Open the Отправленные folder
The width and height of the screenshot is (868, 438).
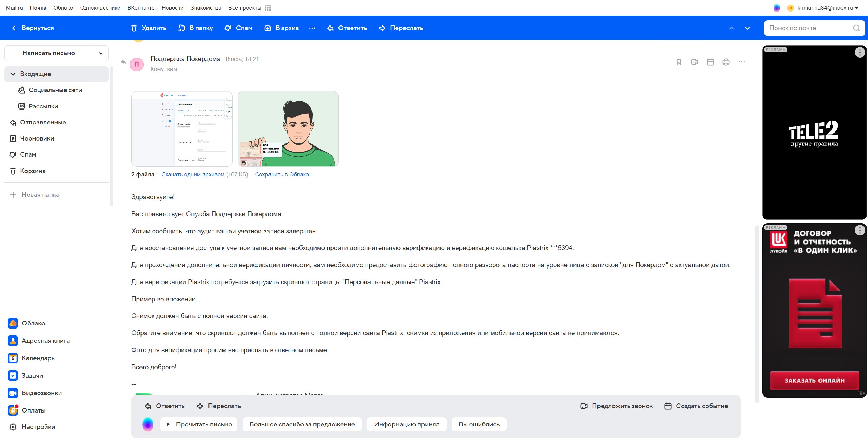pyautogui.click(x=43, y=122)
